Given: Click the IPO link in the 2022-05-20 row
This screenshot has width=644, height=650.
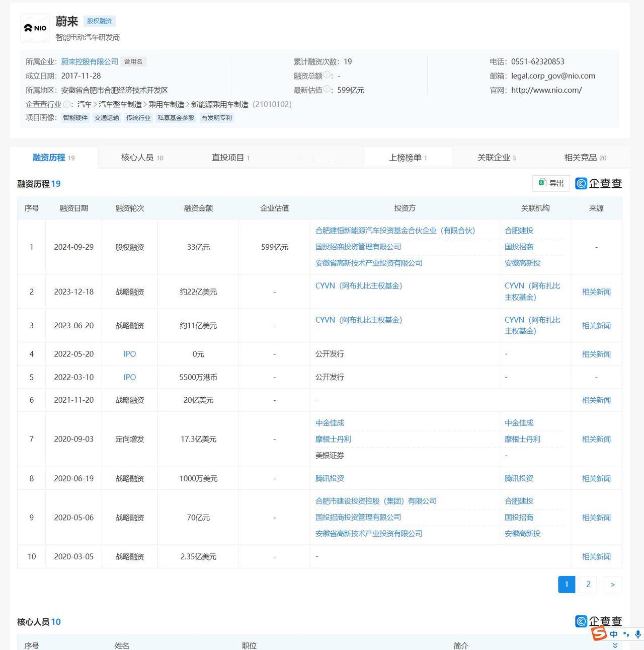Looking at the screenshot, I should [130, 354].
